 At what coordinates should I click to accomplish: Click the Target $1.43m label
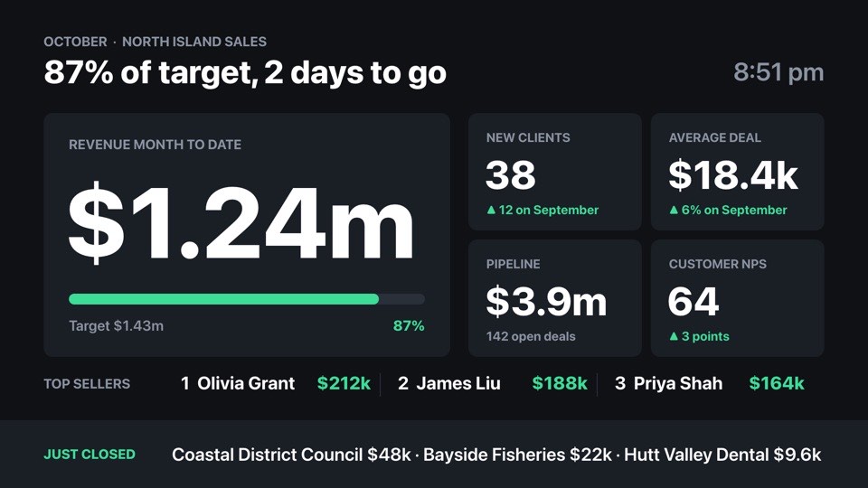coord(117,326)
